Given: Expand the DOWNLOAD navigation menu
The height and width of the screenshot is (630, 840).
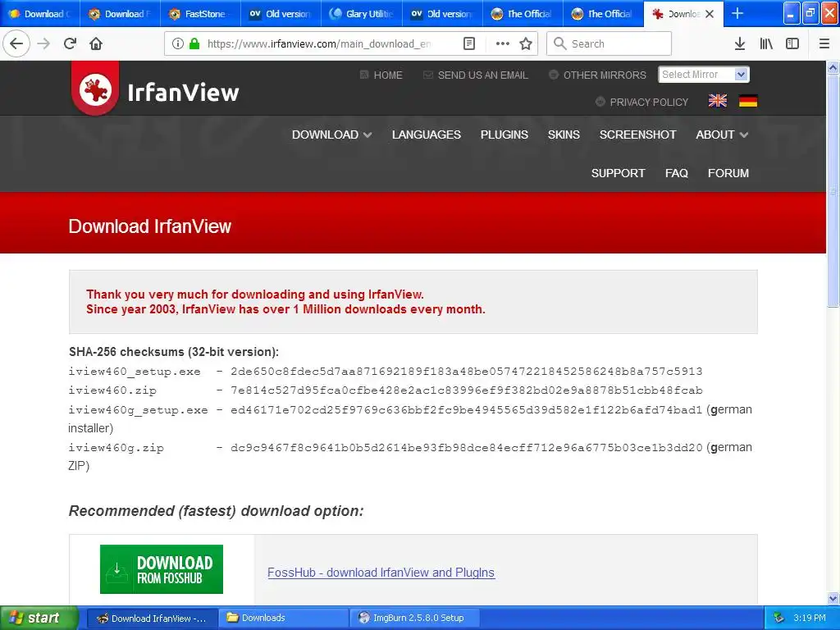Looking at the screenshot, I should (x=331, y=135).
